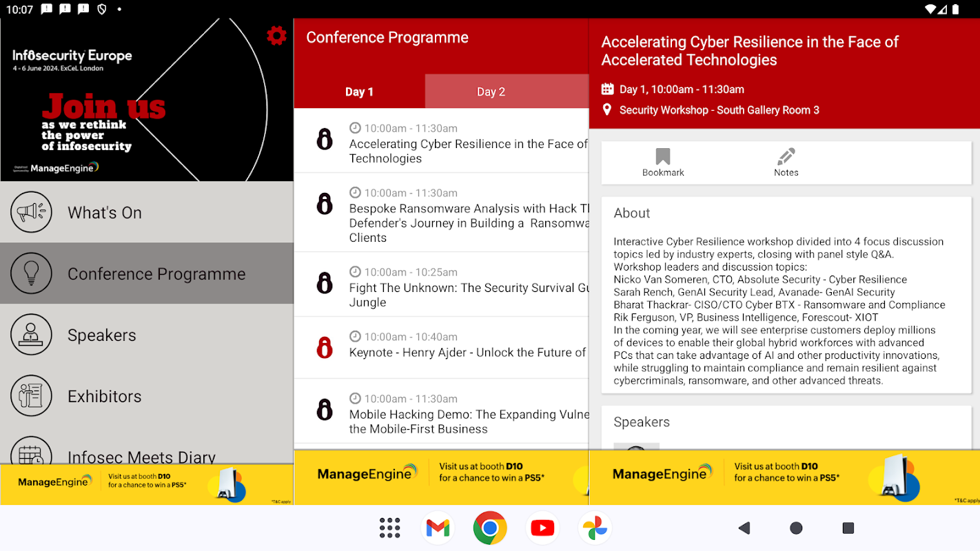The image size is (980, 551).
Task: Tap the Exhibitors booth icon
Action: coord(31,396)
